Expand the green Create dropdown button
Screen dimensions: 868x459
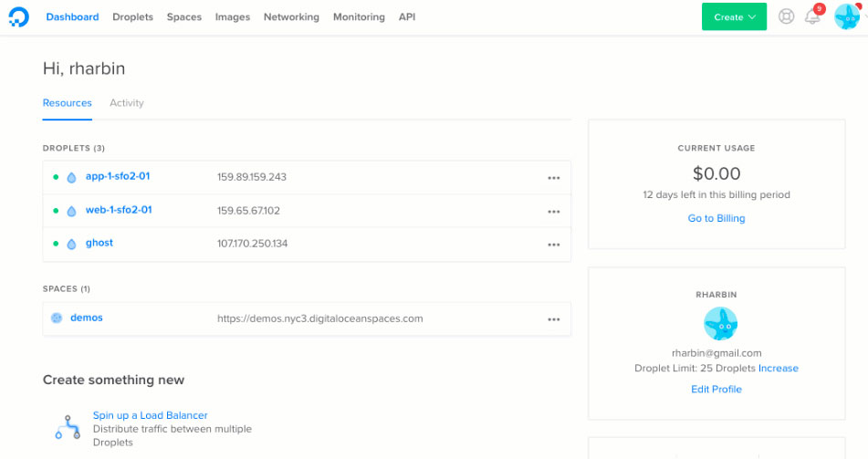click(x=734, y=16)
